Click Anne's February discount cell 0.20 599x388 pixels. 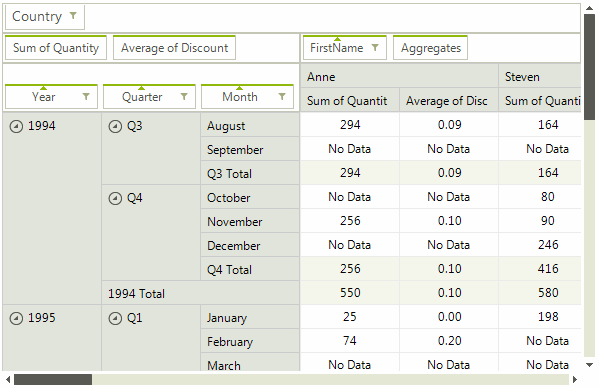coord(449,341)
